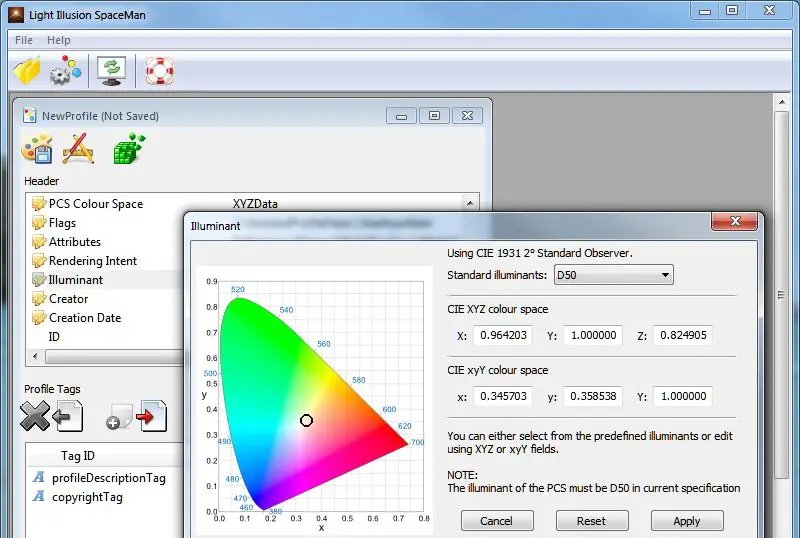Click the Header list scroll-up arrow

pos(470,204)
